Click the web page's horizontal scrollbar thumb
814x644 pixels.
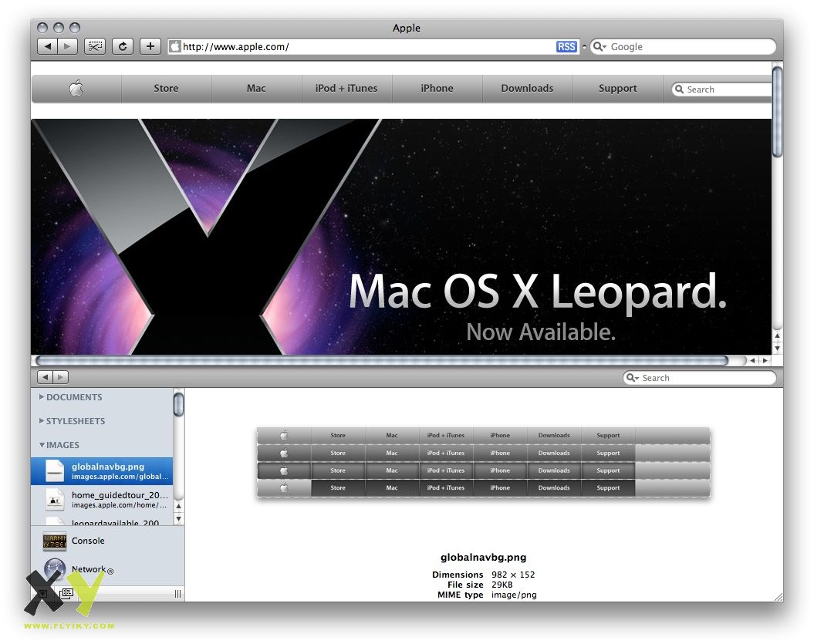pyautogui.click(x=382, y=361)
